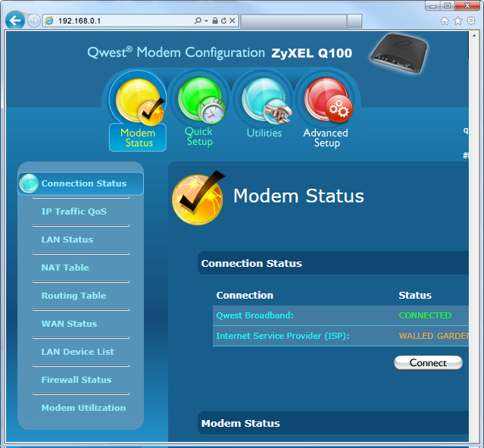Click the 'Connection' column header
The image size is (484, 448).
click(245, 296)
